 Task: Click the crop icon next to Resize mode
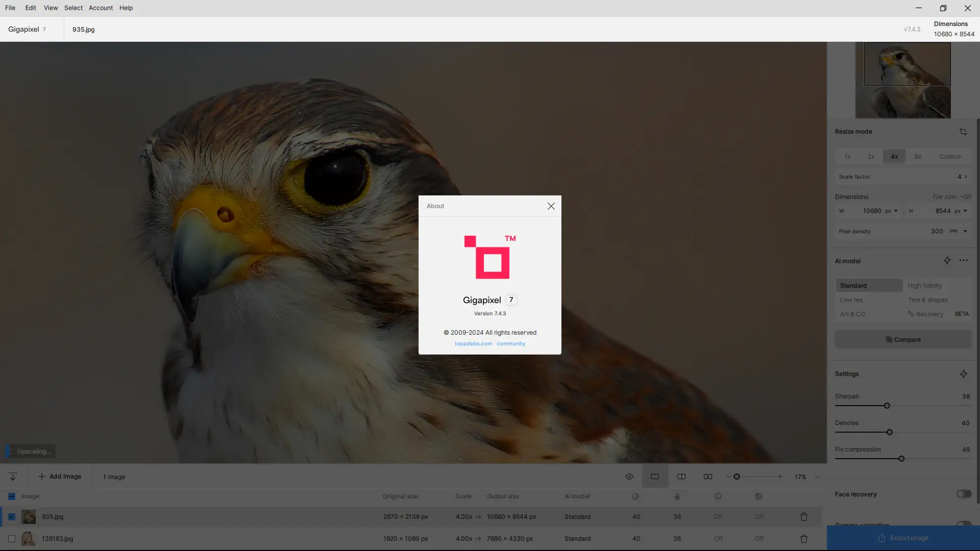(x=963, y=132)
